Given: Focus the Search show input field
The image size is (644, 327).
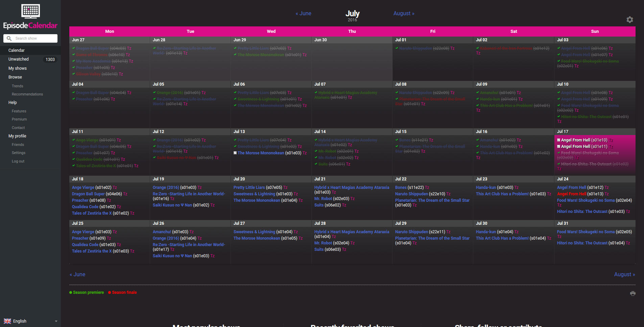Looking at the screenshot, I should click(35, 38).
